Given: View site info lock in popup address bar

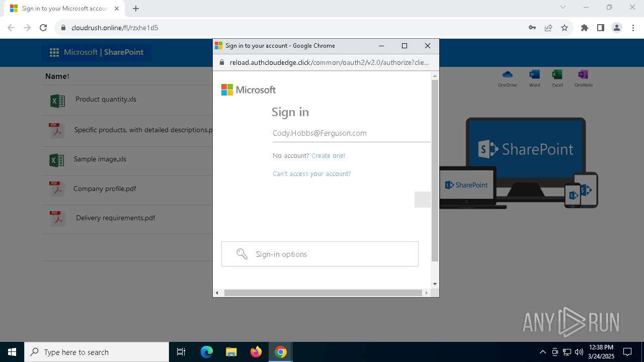Looking at the screenshot, I should coord(221,62).
